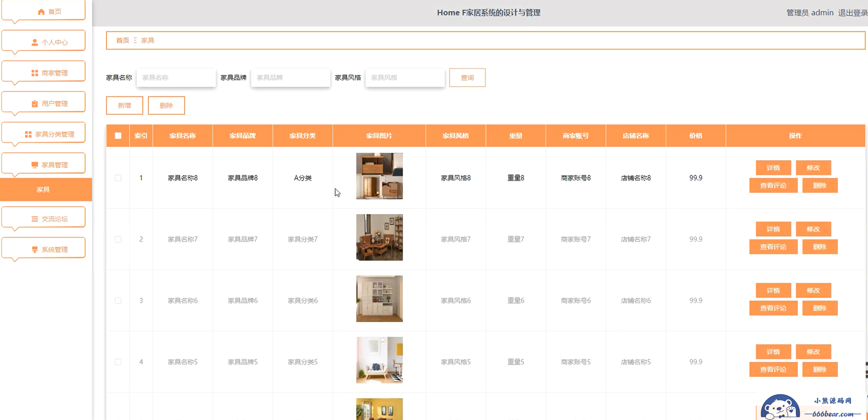This screenshot has width=868, height=420.
Task: Expand the 用户管理 menu
Action: pyautogui.click(x=43, y=102)
